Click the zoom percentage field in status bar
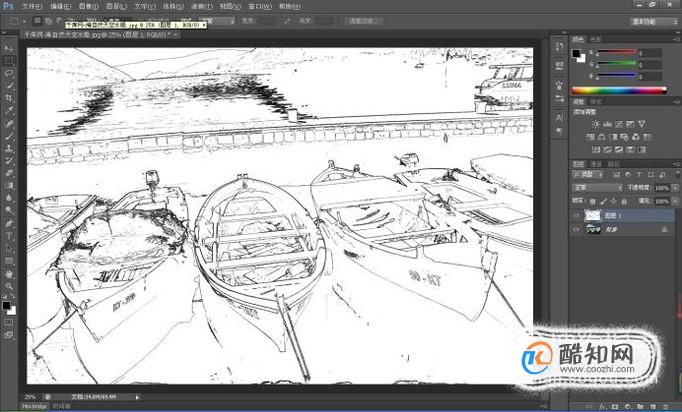682x412 pixels. (x=31, y=397)
